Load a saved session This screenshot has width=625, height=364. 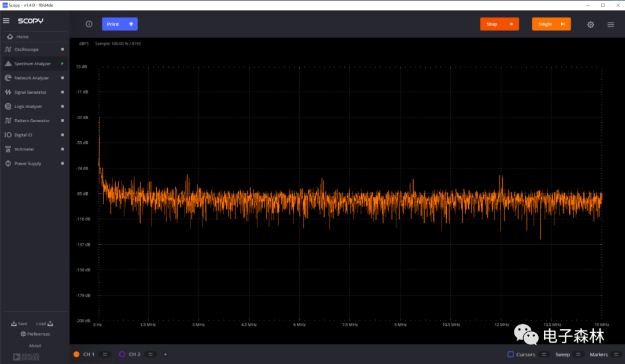click(x=45, y=323)
